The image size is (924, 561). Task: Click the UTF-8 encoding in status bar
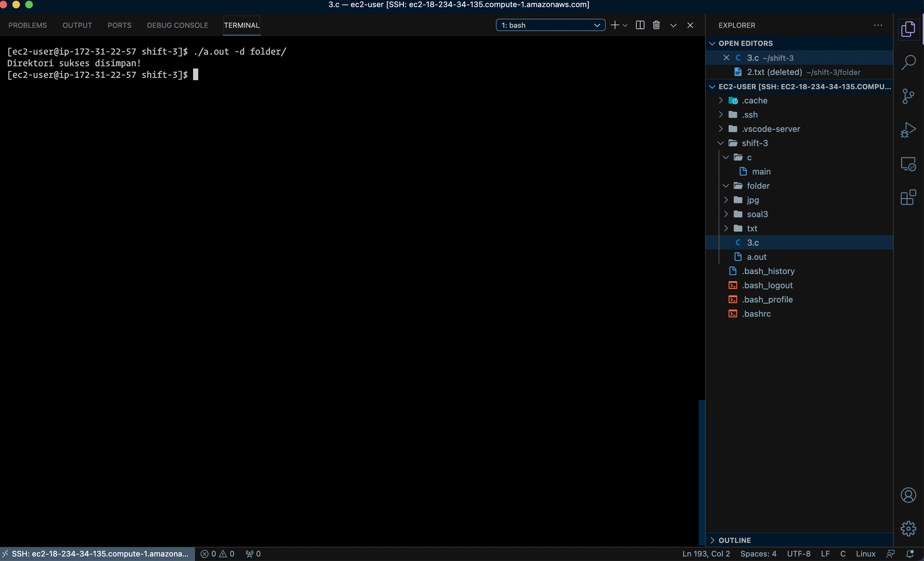click(x=798, y=554)
